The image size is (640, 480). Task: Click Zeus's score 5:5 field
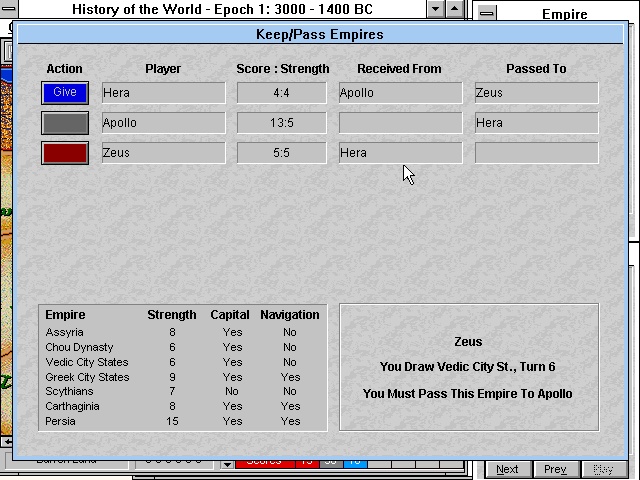282,153
